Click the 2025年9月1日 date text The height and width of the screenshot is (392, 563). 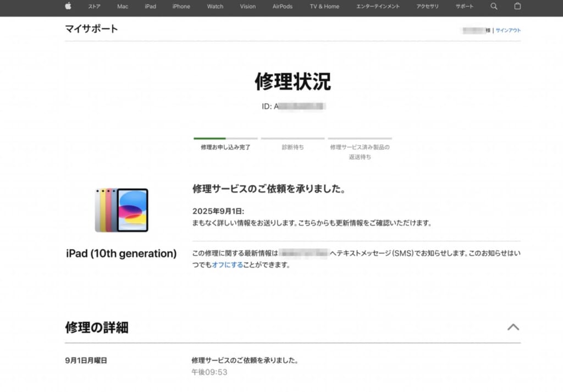pos(218,211)
